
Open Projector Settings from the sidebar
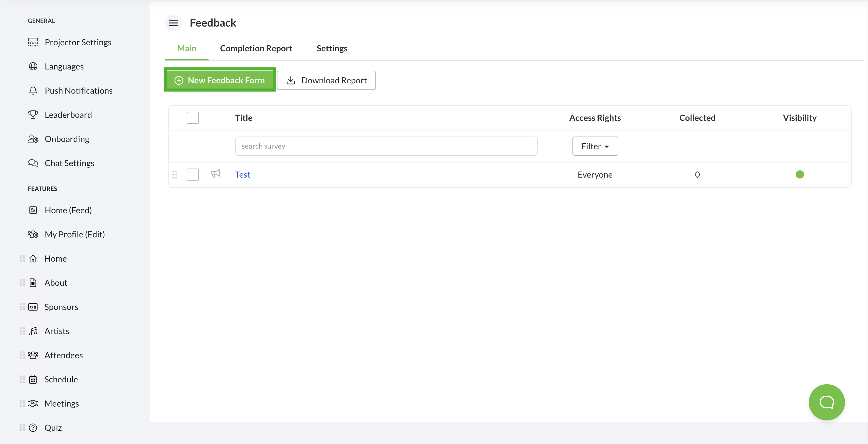click(78, 42)
